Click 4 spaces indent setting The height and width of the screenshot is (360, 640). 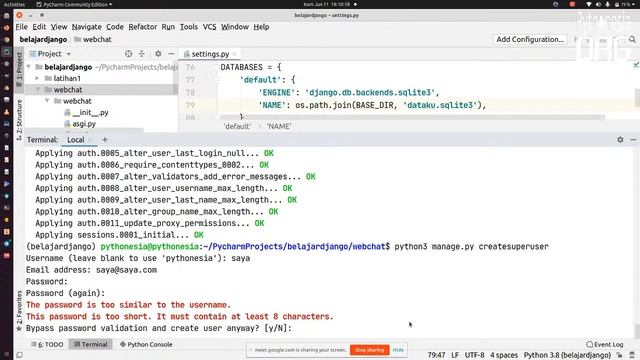tap(504, 355)
